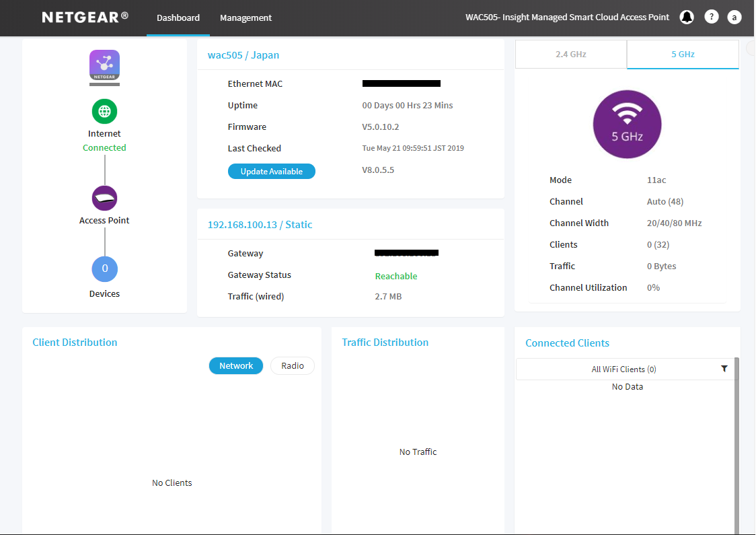
Task: Click the uptime value 00 Days 00 Hrs 23 Mins
Action: [408, 105]
